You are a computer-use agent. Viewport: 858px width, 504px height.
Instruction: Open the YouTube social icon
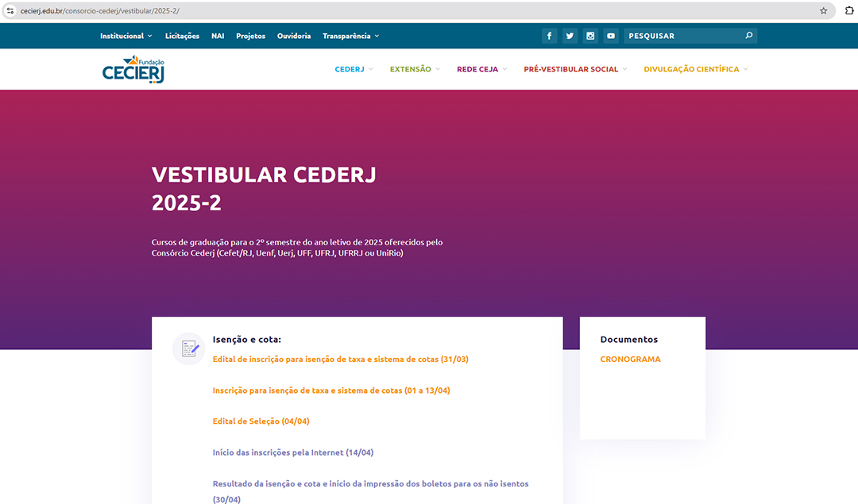[610, 36]
